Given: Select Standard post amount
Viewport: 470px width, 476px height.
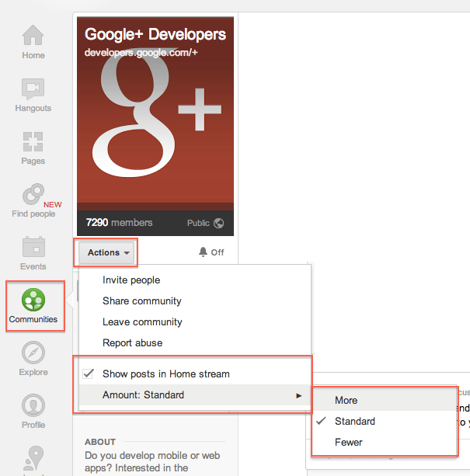Looking at the screenshot, I should point(385,422).
